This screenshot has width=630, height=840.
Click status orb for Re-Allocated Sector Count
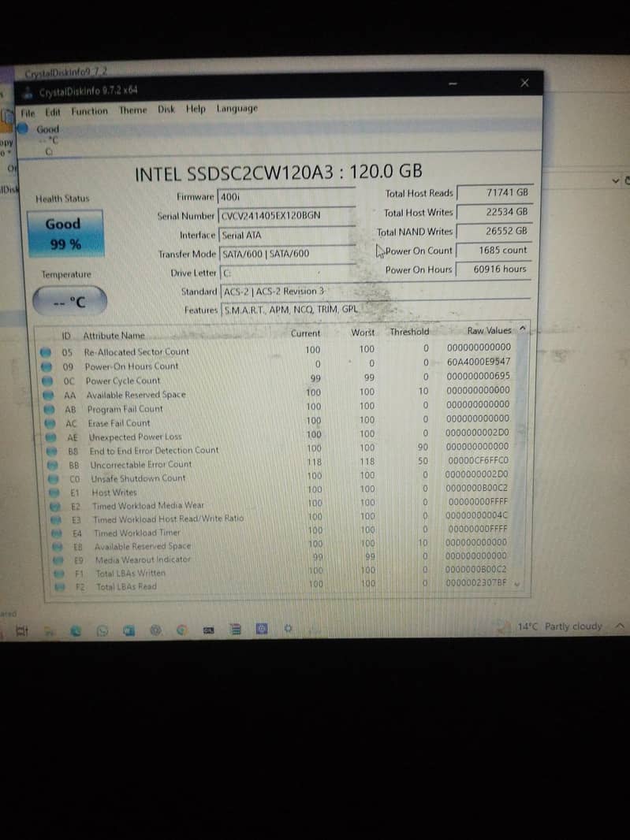(x=46, y=352)
